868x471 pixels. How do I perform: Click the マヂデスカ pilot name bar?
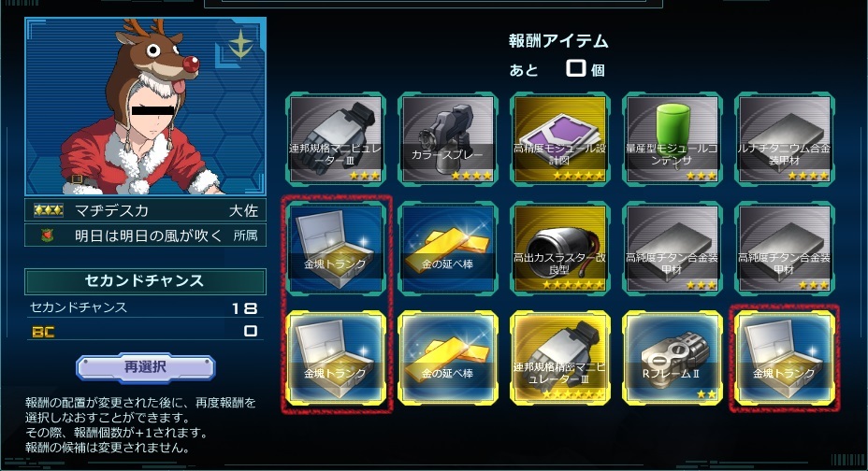point(145,210)
